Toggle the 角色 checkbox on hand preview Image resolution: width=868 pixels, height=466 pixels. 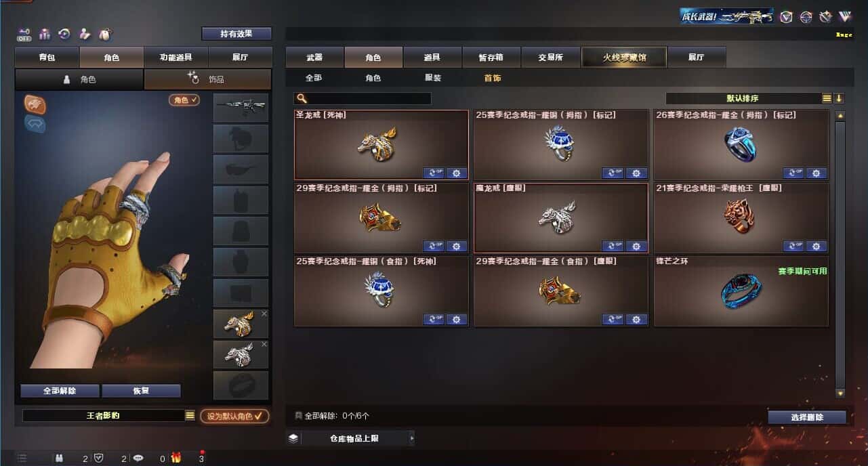184,100
